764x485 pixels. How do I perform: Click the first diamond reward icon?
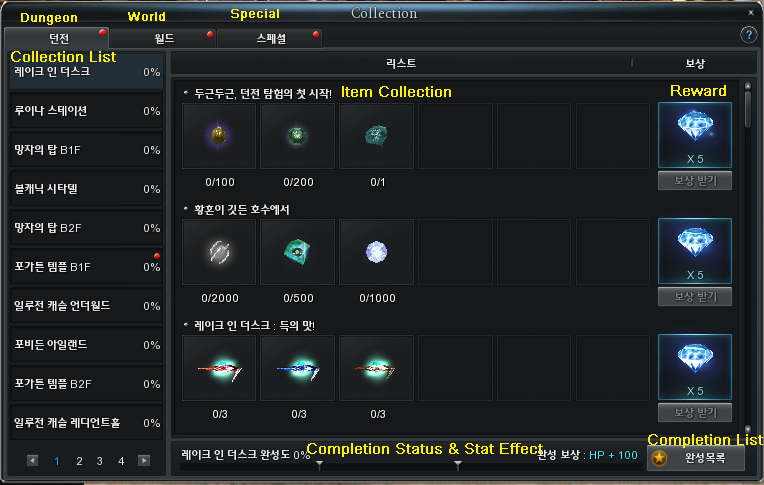[x=695, y=135]
